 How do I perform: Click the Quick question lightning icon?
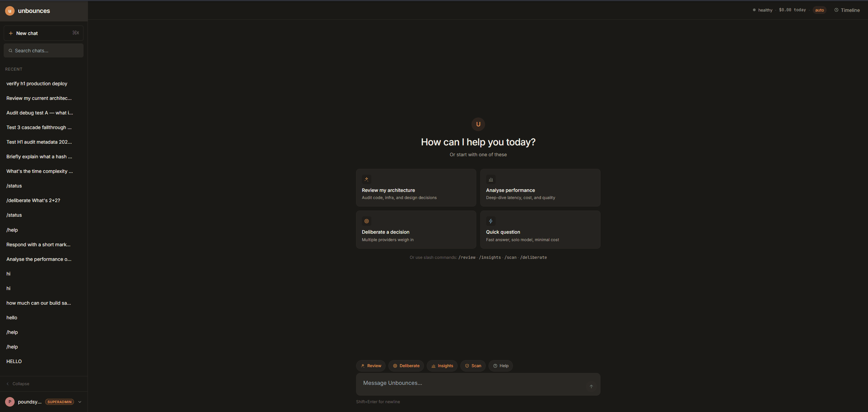point(491,221)
